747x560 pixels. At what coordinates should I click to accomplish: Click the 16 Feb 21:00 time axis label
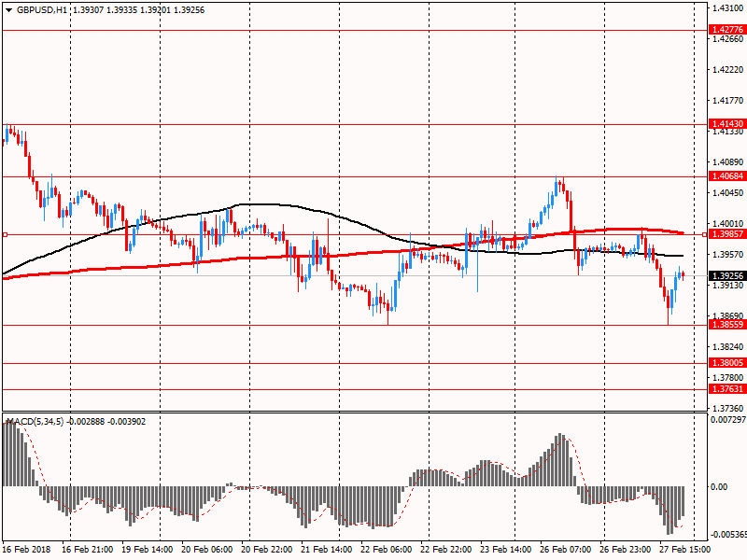(87, 550)
